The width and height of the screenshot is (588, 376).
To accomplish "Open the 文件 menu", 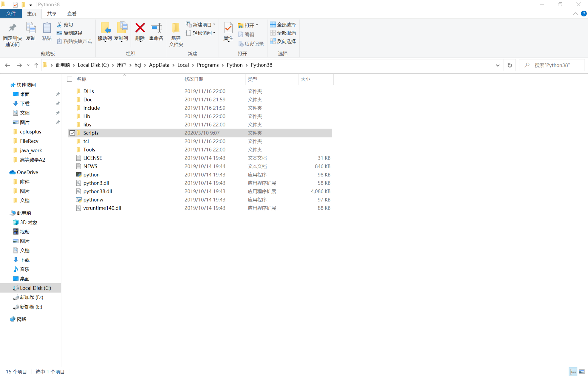I will (11, 13).
